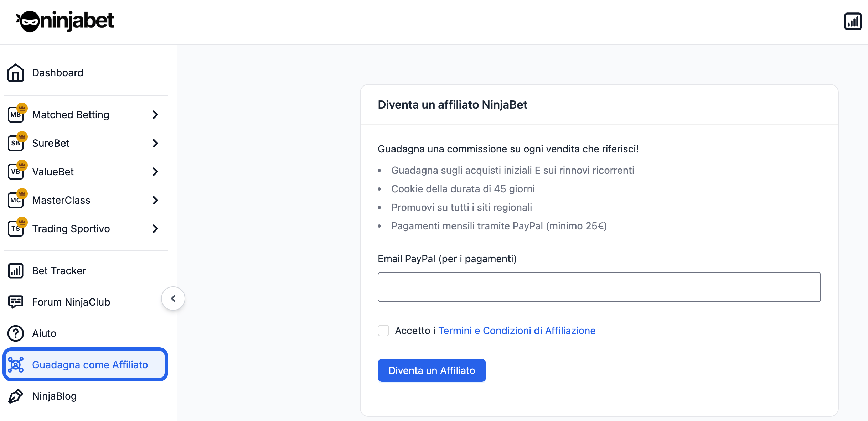Image resolution: width=868 pixels, height=421 pixels.
Task: Click the Diventa un Affiliato button
Action: (x=432, y=370)
